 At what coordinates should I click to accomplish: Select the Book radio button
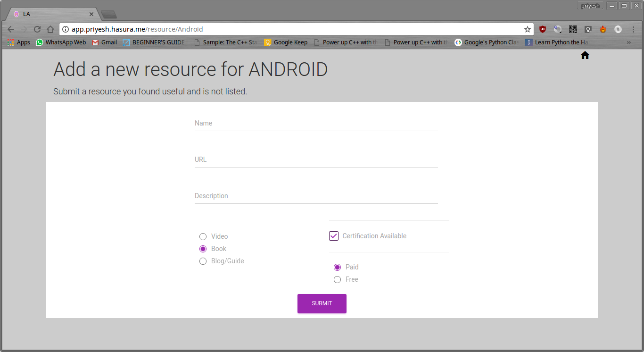click(203, 249)
